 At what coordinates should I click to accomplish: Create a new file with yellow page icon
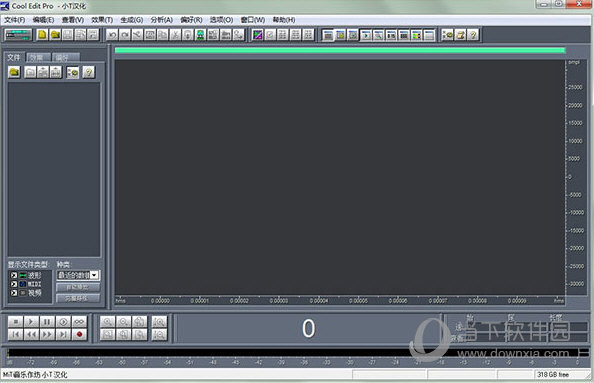tap(42, 35)
